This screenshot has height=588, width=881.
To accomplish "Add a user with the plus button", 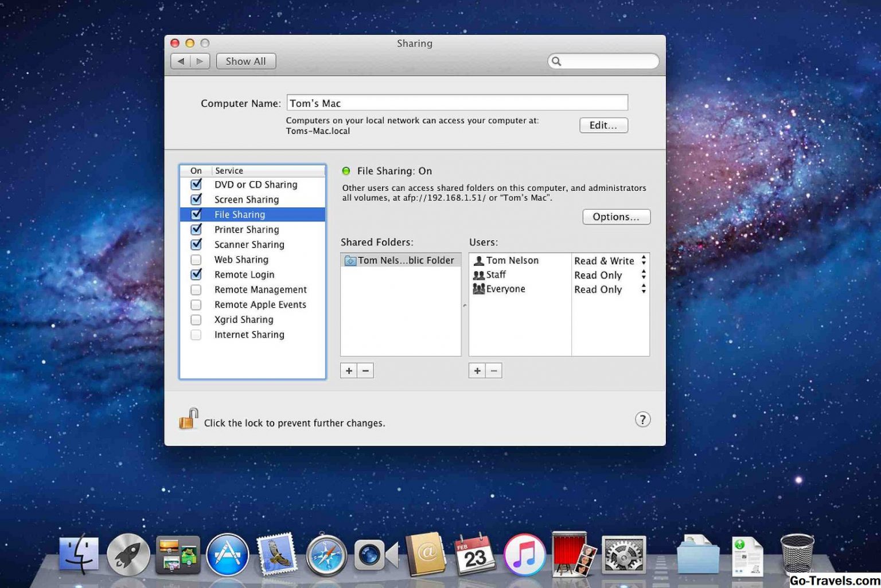I will [x=477, y=371].
